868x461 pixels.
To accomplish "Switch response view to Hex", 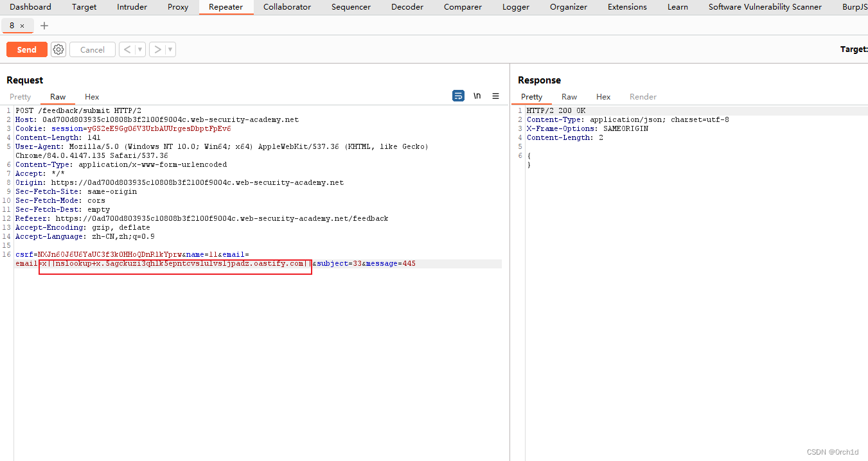I will click(x=603, y=97).
